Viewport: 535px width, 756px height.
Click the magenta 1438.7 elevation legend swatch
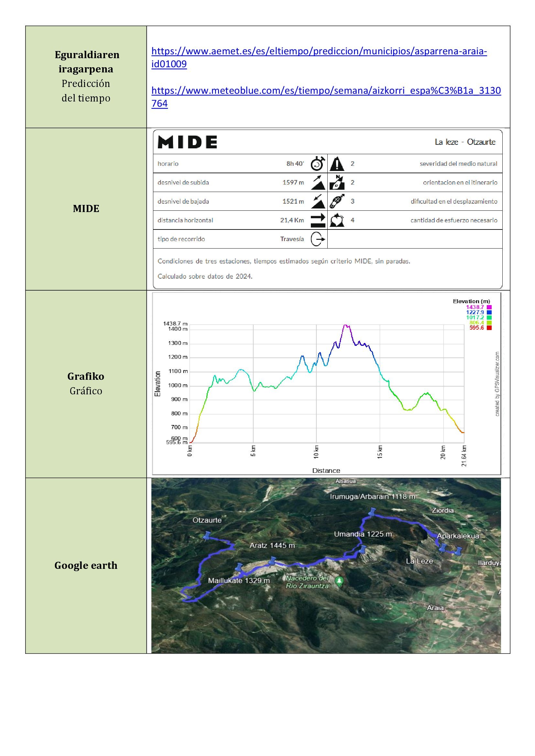point(489,307)
